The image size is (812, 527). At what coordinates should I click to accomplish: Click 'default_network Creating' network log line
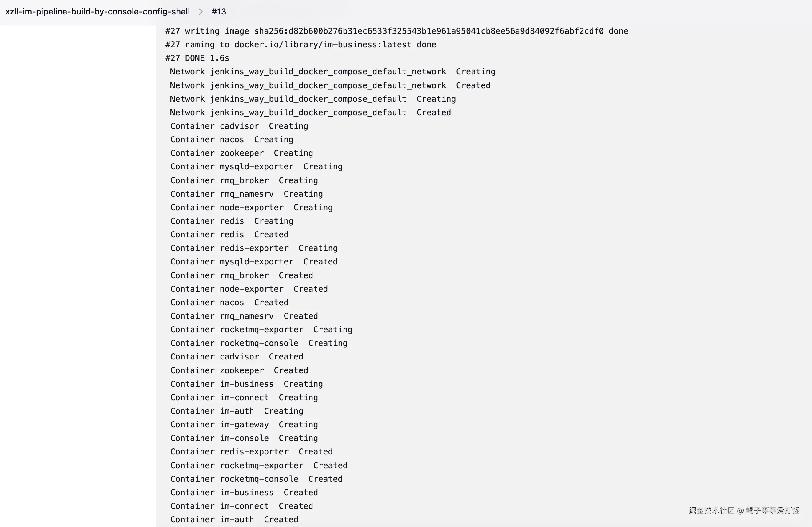pyautogui.click(x=332, y=72)
